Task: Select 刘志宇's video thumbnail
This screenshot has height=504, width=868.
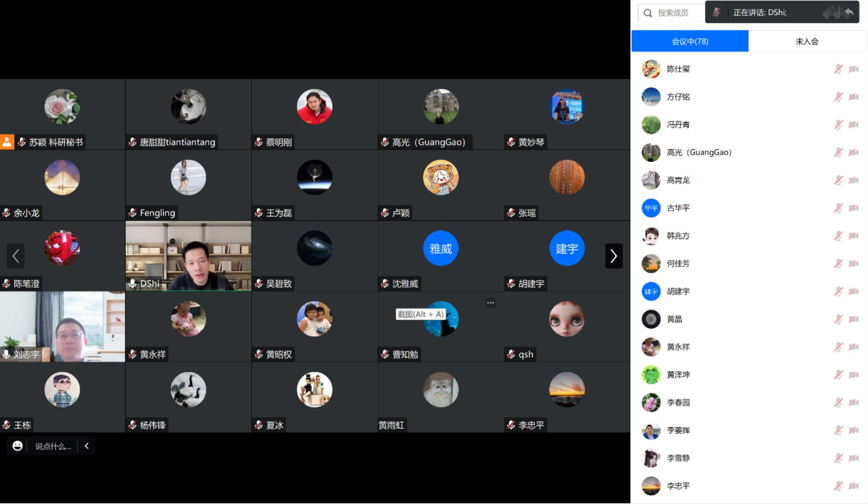Action: click(63, 327)
